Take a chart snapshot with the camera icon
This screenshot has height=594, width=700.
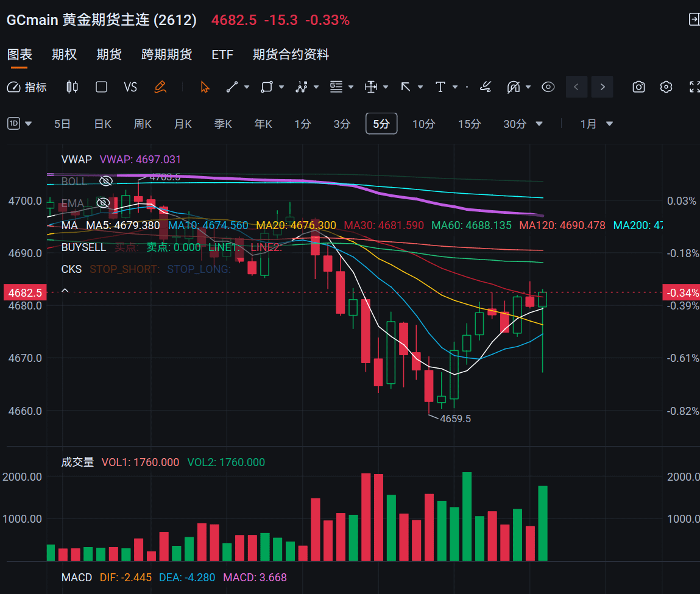pyautogui.click(x=639, y=87)
